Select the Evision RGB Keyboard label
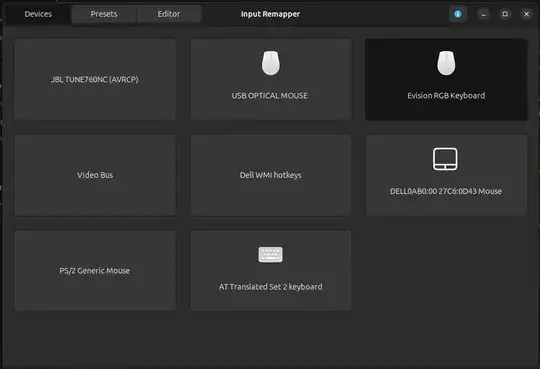Screen dimensions: 540x369 [446, 96]
